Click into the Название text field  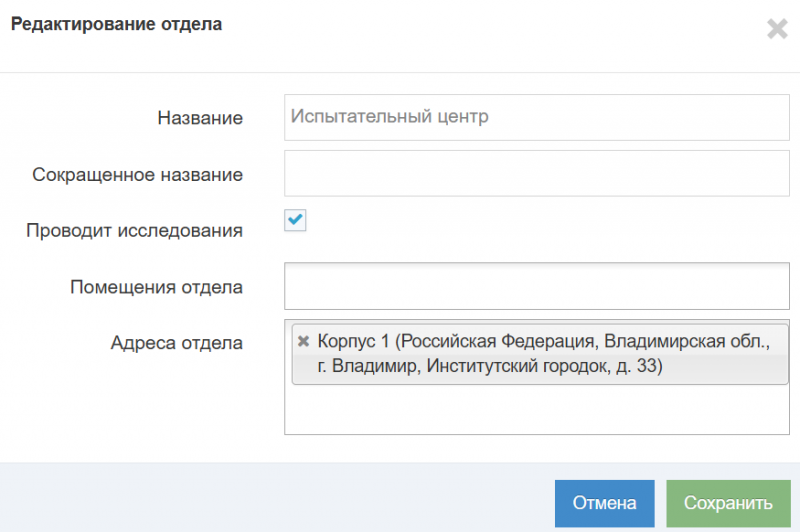point(537,117)
